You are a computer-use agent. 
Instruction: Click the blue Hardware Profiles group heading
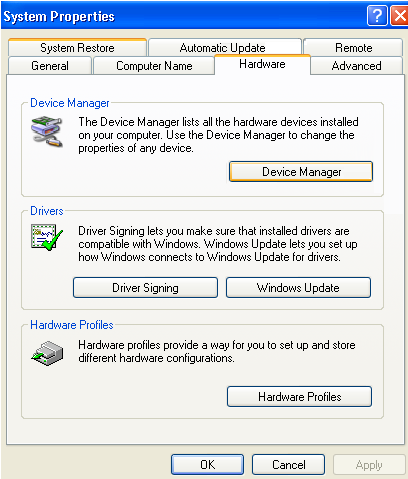(x=72, y=325)
